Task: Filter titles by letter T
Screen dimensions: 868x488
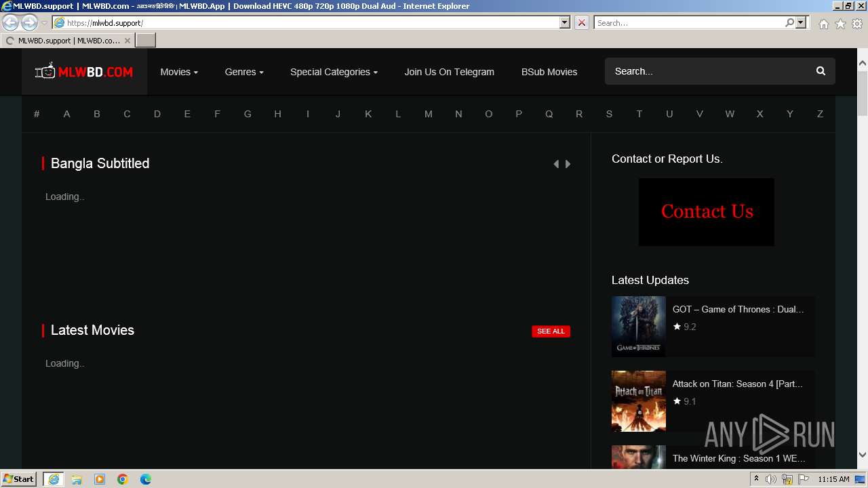Action: coord(639,114)
